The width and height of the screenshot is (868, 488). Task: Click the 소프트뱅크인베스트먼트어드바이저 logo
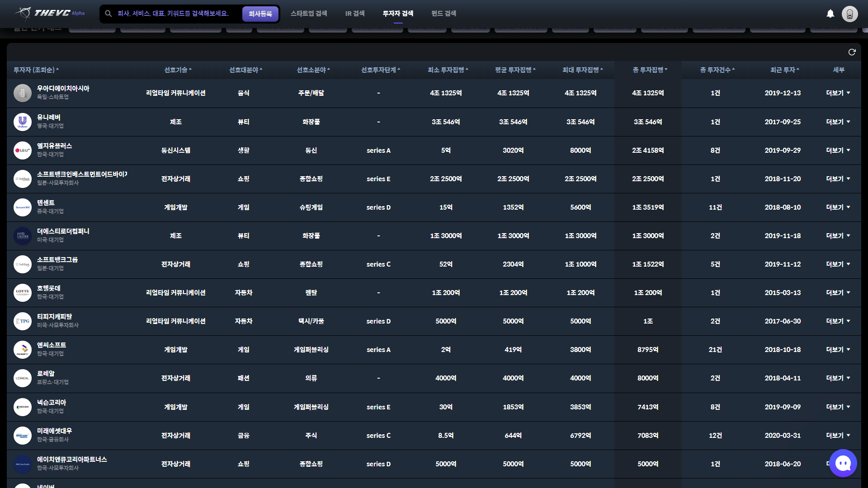point(23,179)
